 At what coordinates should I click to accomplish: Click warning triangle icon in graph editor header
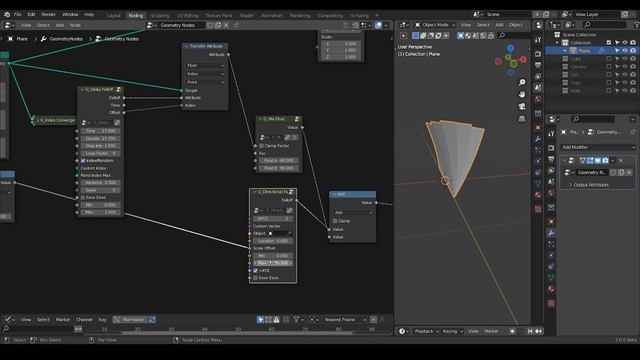[x=277, y=320]
